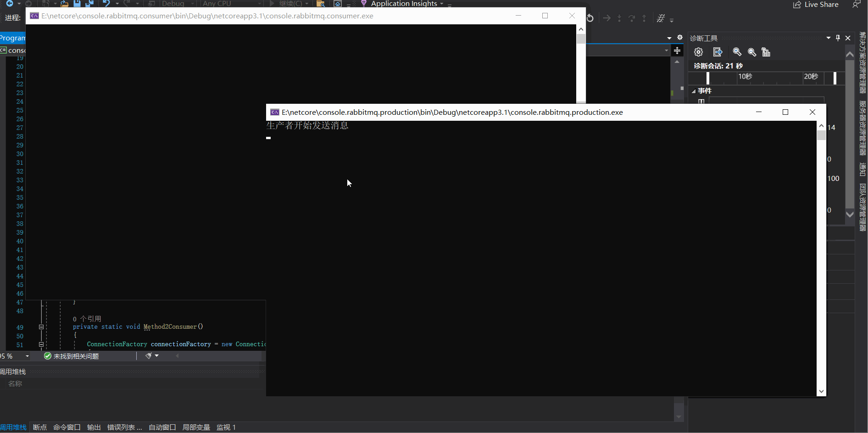Click the restart debugging icon
Screen dimensions: 868x433
click(590, 18)
